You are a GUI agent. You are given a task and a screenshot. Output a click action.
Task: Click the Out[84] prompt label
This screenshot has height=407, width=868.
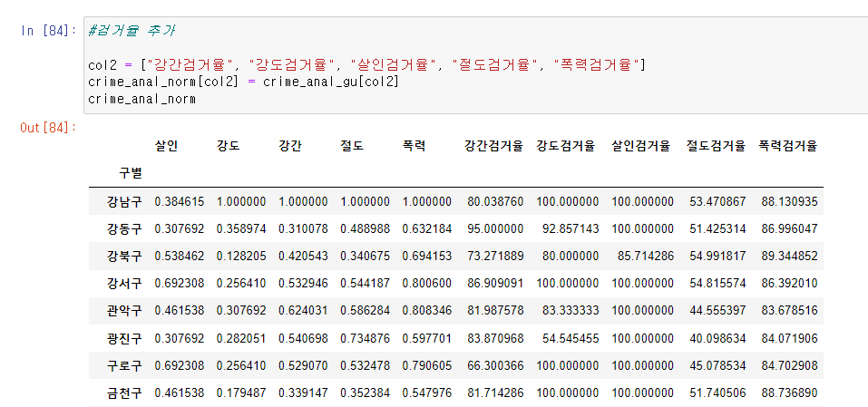coord(48,129)
